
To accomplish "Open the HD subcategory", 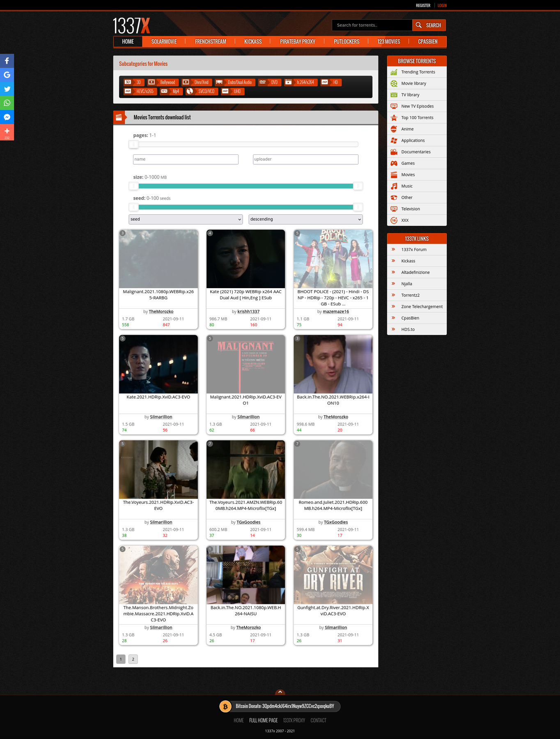I will [x=331, y=82].
